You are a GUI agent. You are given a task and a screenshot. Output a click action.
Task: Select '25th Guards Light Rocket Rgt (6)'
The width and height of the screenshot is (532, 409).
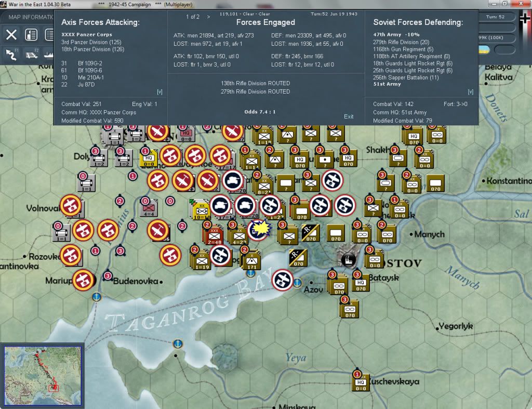[x=413, y=71]
